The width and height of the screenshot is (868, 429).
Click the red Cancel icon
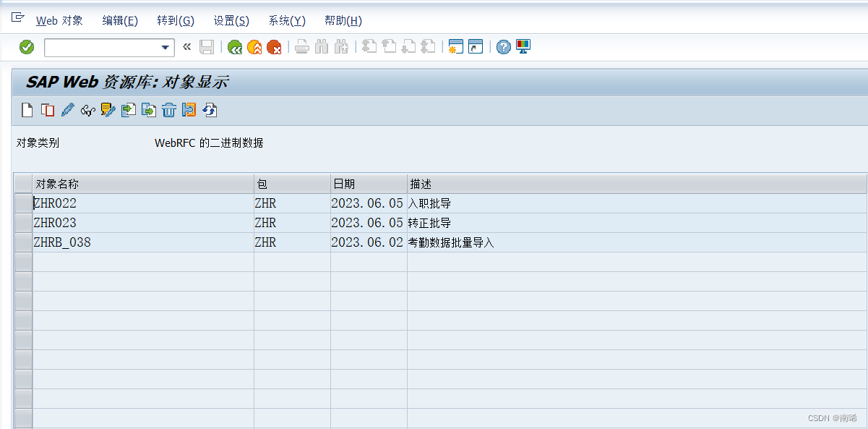[274, 48]
